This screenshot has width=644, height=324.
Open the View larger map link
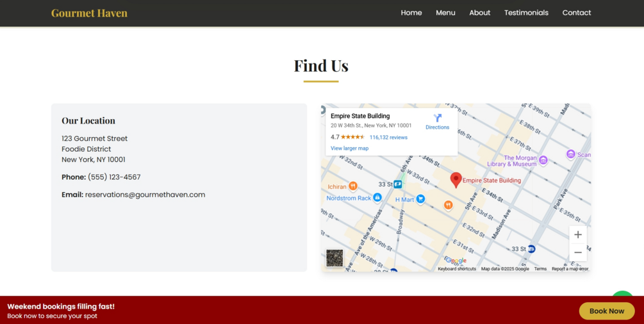(349, 149)
